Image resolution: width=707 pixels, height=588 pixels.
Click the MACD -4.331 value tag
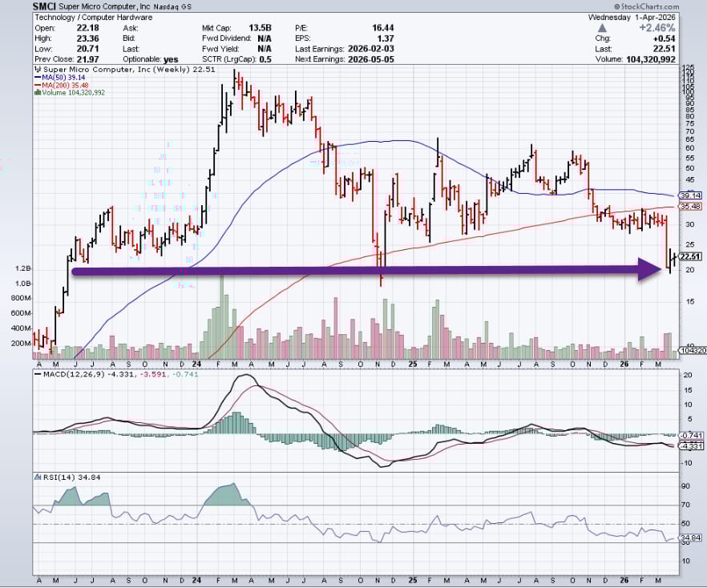(691, 446)
